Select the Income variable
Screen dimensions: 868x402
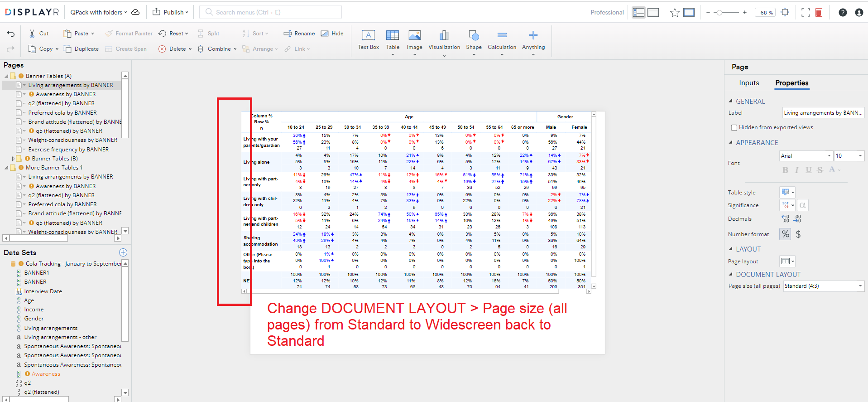click(34, 310)
